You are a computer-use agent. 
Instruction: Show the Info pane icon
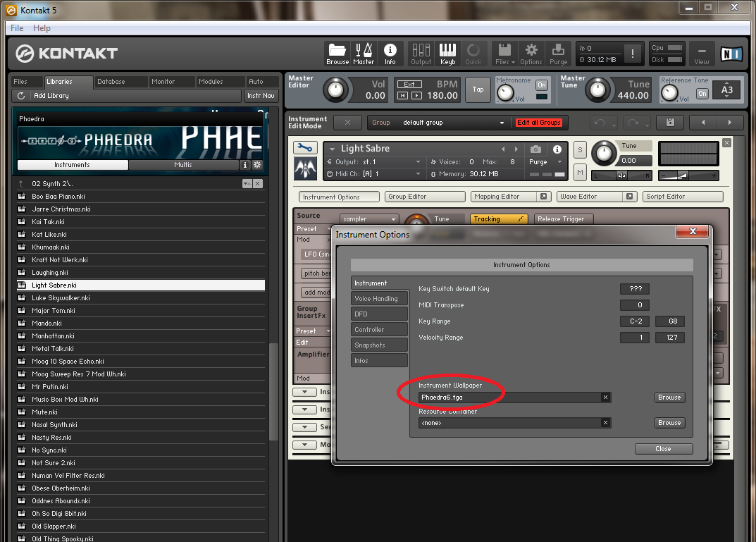[390, 54]
